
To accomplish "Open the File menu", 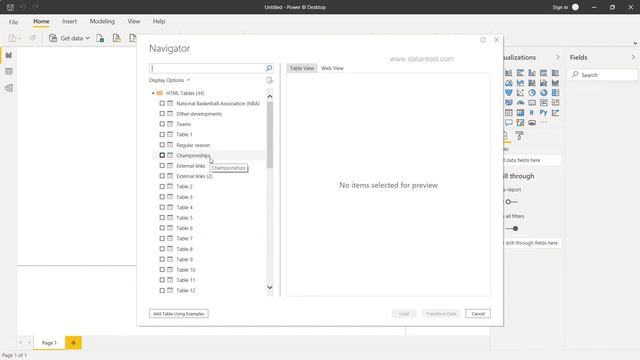I will (13, 22).
